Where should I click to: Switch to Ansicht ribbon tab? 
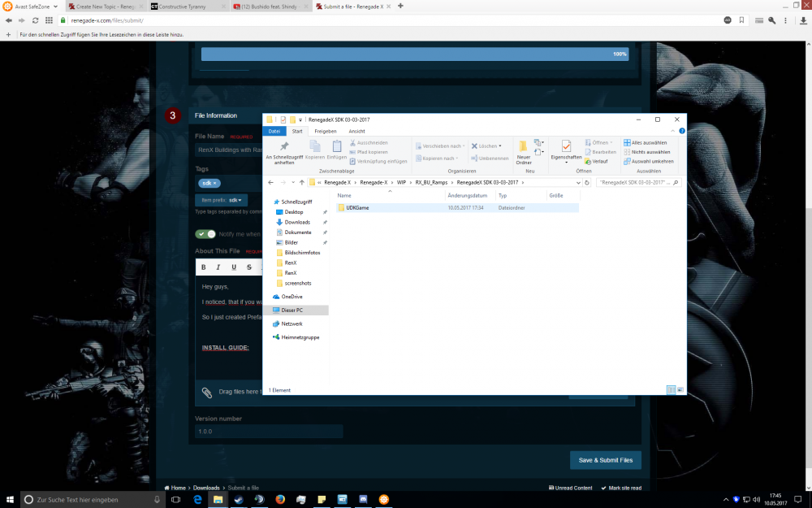click(x=356, y=131)
